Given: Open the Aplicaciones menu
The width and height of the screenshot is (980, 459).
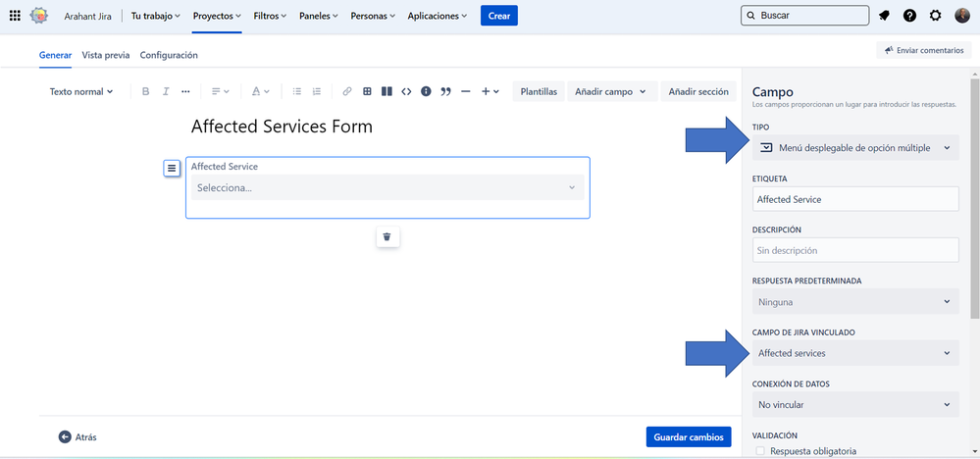Looking at the screenshot, I should pos(438,16).
